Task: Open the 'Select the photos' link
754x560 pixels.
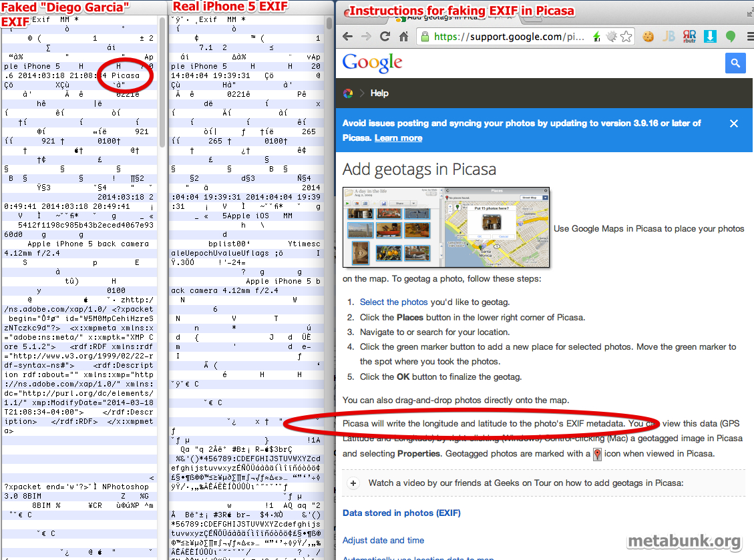Action: (394, 302)
